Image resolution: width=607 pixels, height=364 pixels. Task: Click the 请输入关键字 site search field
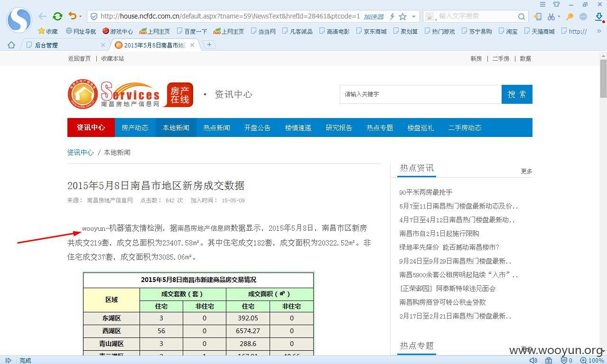[x=420, y=94]
